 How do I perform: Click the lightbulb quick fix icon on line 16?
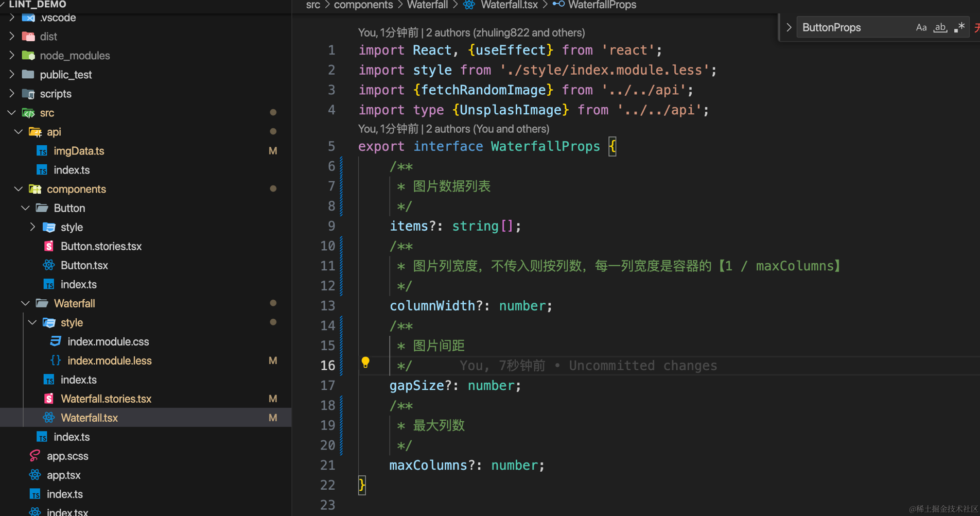[x=365, y=363]
